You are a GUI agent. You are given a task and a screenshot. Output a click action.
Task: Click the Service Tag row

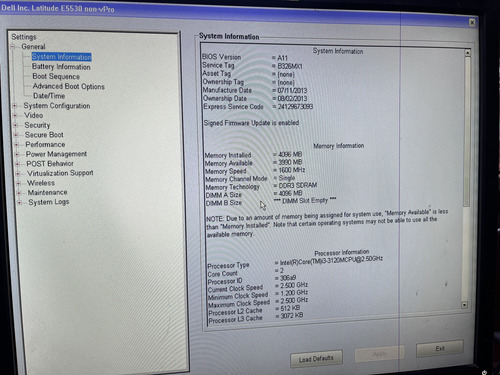(252, 66)
